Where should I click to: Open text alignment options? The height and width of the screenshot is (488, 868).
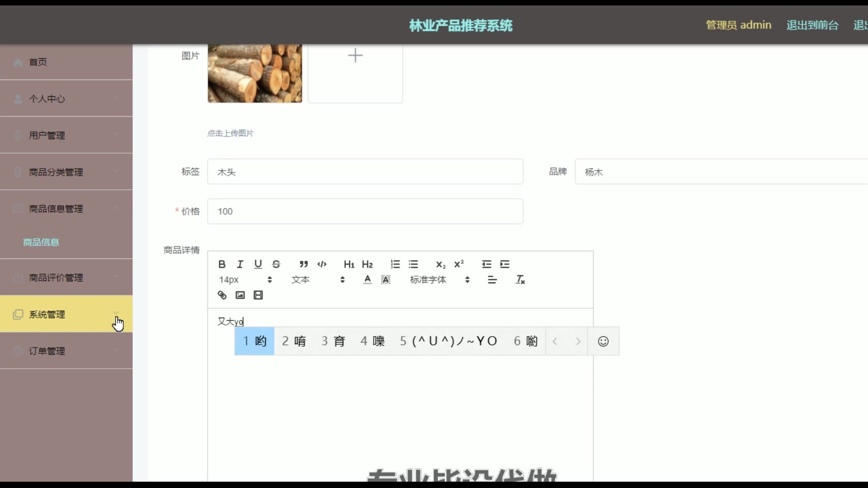(x=492, y=280)
